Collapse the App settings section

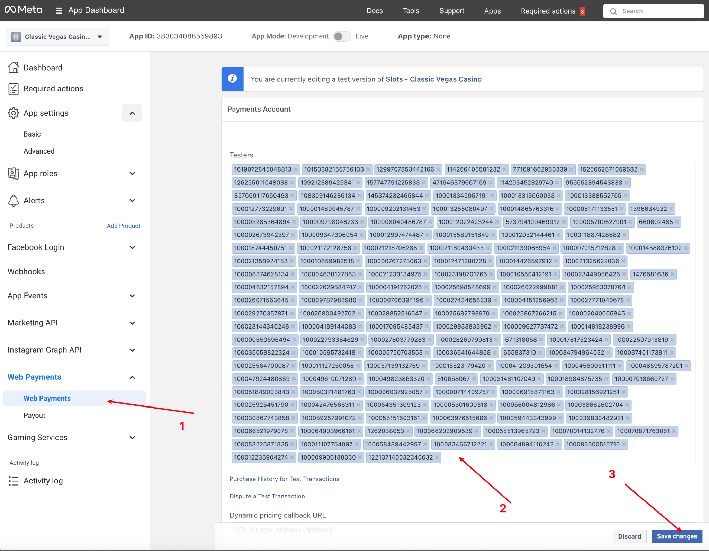point(132,114)
